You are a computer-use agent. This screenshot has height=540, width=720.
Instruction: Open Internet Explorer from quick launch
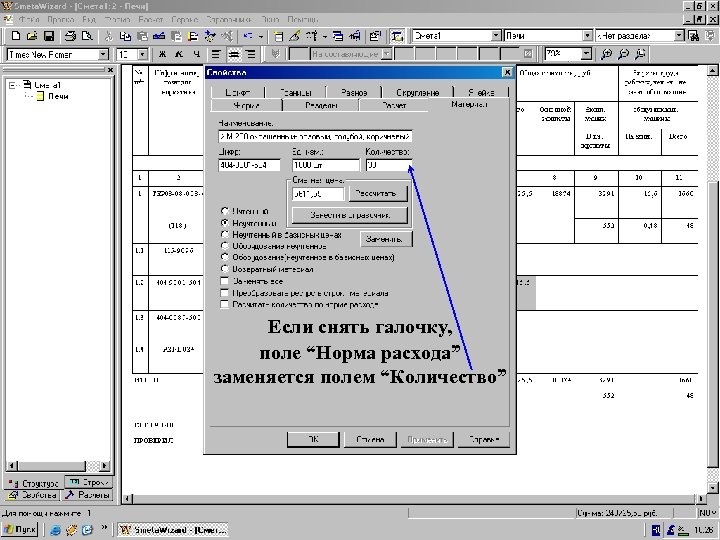[x=56, y=530]
